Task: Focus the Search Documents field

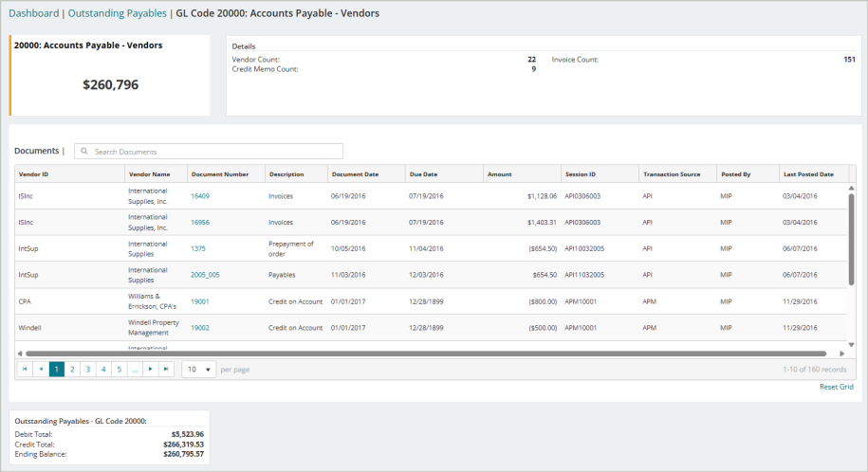Action: (x=209, y=151)
